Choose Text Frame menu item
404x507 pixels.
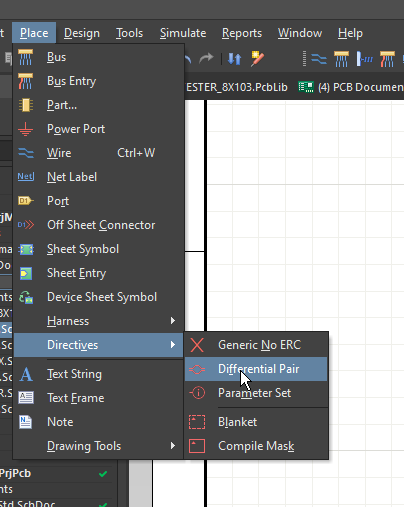(99, 398)
